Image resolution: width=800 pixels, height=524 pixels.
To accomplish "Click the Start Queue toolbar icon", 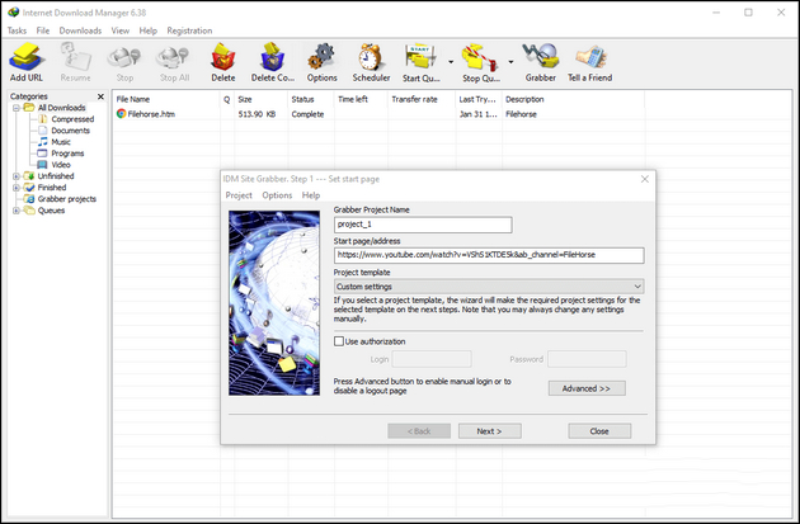I will point(420,62).
